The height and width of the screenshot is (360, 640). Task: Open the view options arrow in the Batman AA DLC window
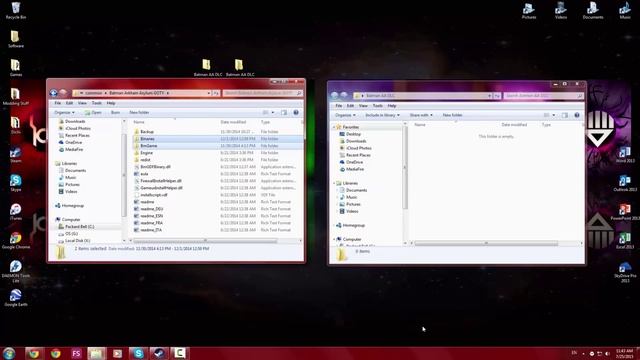pyautogui.click(x=554, y=115)
